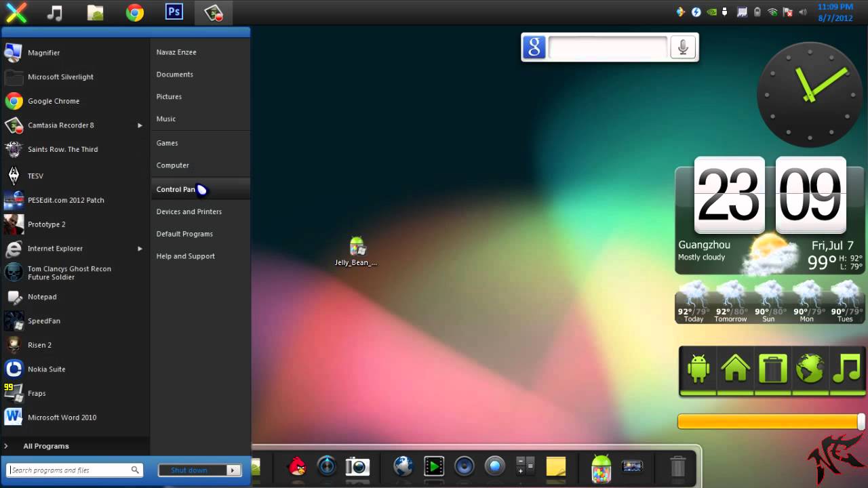Viewport: 868px width, 488px height.
Task: Open Navaz Enzee user folder
Action: [x=176, y=52]
